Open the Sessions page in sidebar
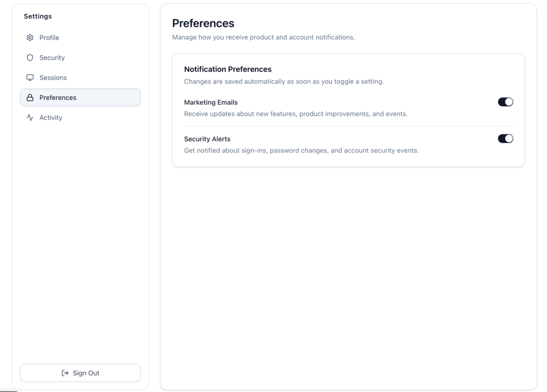 tap(80, 77)
